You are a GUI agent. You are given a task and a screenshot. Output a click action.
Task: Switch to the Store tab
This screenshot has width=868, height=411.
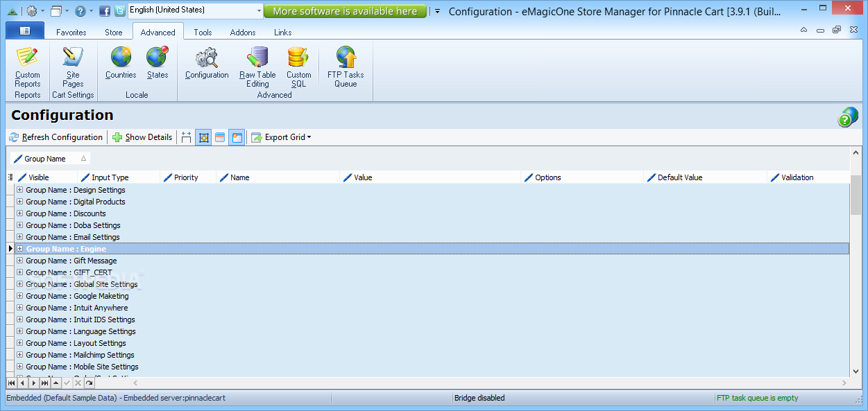click(114, 32)
